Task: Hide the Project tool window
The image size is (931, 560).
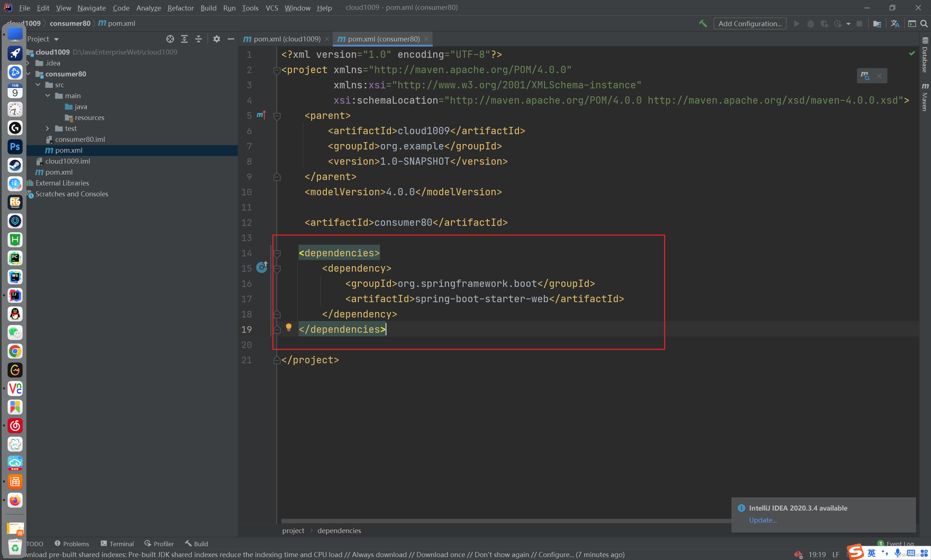Action: pos(231,39)
